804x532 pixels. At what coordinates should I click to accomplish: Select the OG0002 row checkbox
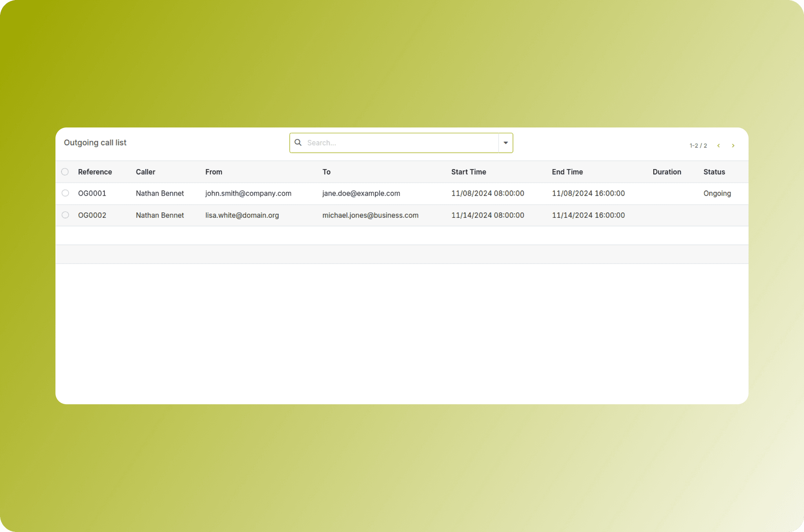pyautogui.click(x=66, y=215)
